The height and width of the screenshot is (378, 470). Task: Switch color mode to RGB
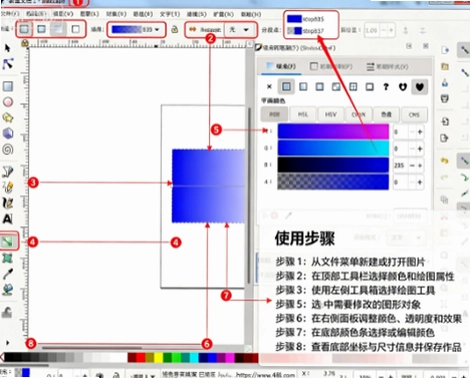tap(274, 114)
